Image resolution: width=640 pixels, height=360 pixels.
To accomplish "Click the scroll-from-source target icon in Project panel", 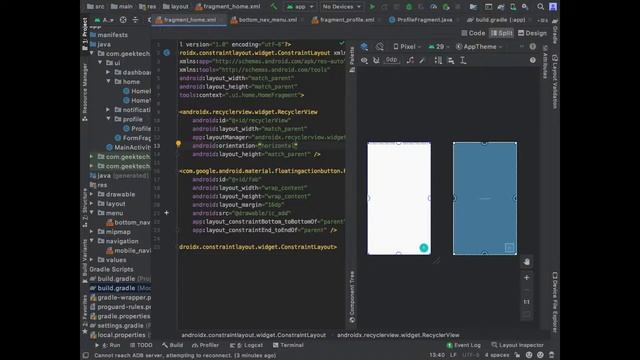I will (123, 20).
